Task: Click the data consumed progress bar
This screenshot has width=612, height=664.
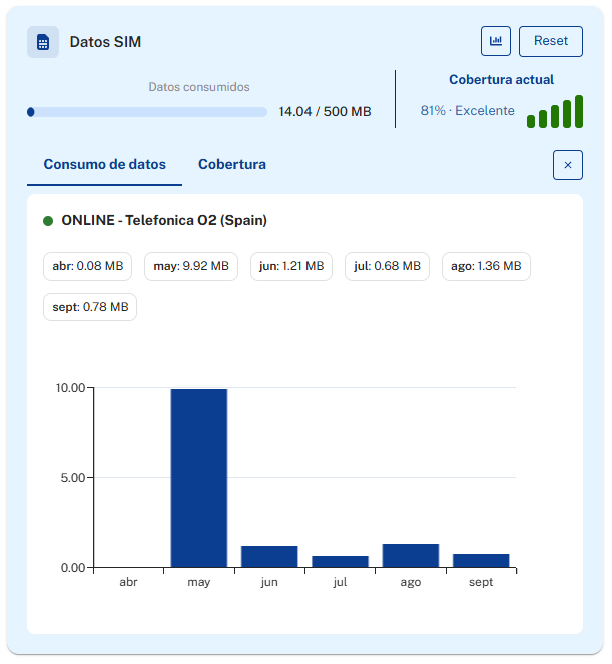Action: pos(147,112)
